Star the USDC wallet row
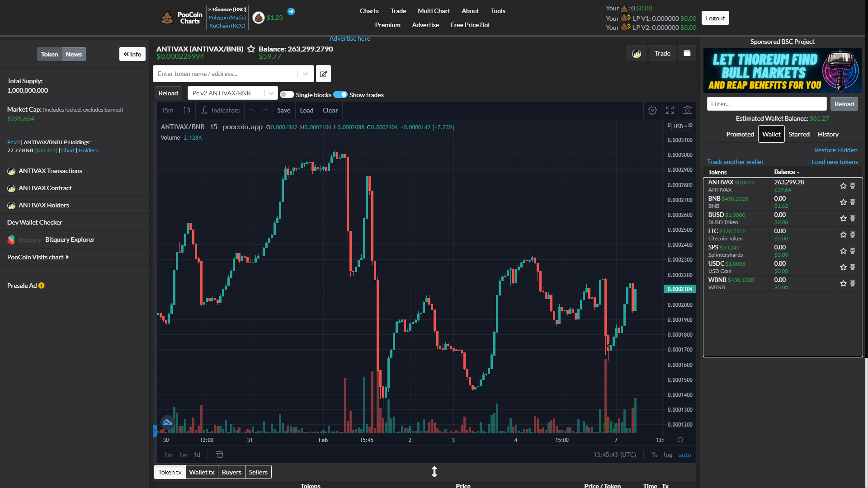The height and width of the screenshot is (488, 868). (x=843, y=267)
